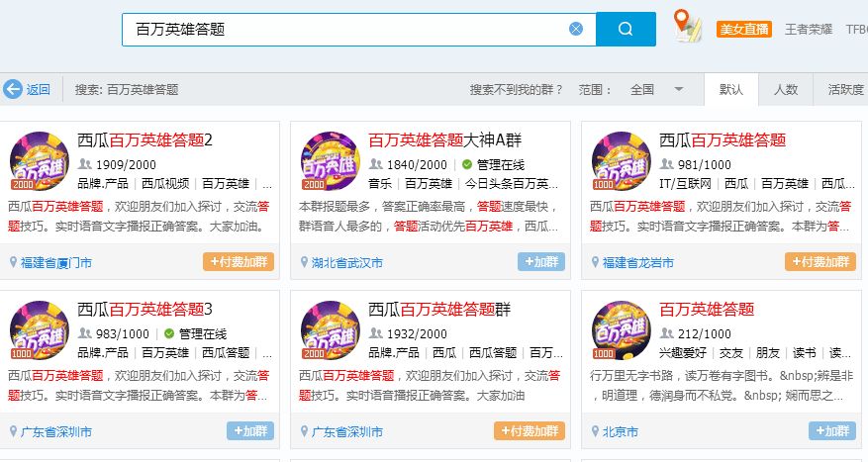Click location 福建省龙岩市
This screenshot has height=462, width=868.
[637, 263]
